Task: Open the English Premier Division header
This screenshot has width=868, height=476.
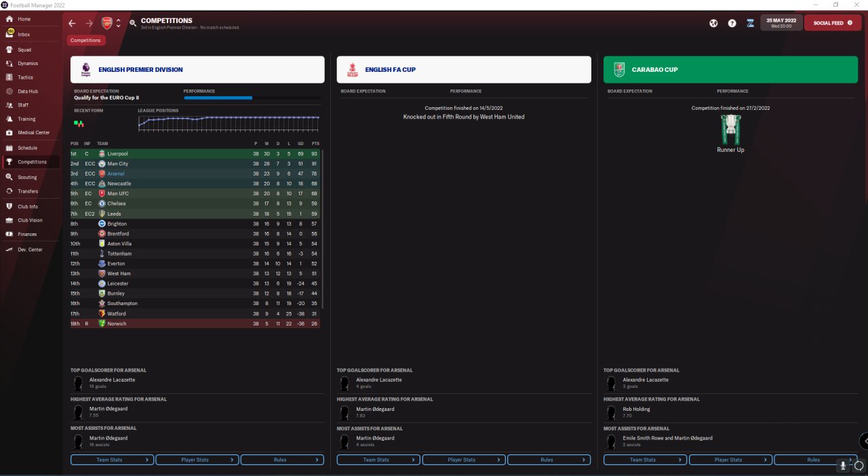Action: 197,70
